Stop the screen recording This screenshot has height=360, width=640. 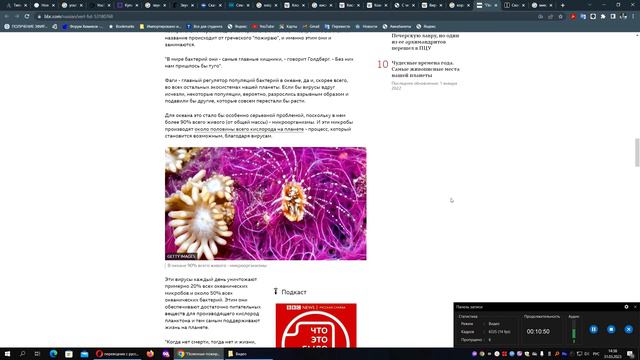(x=611, y=329)
